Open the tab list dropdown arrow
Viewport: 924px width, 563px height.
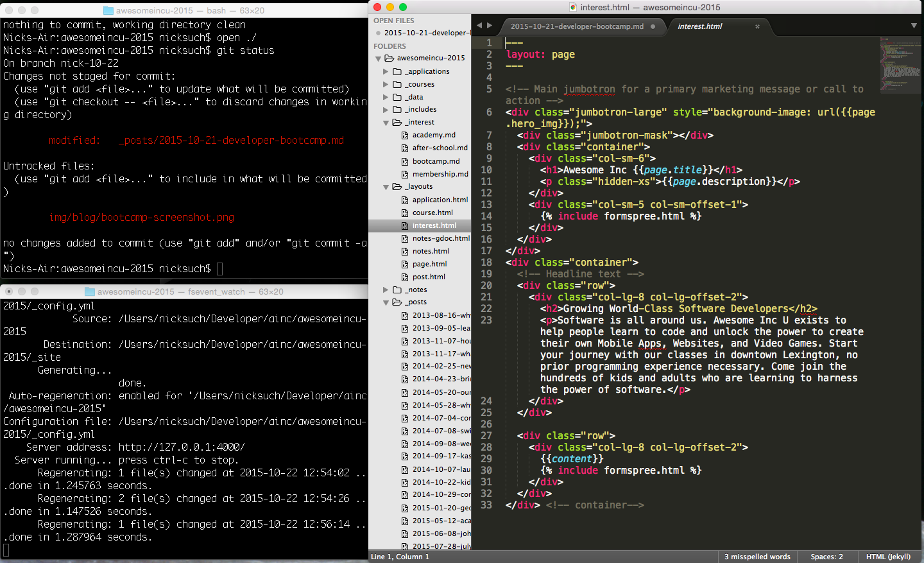pos(914,26)
